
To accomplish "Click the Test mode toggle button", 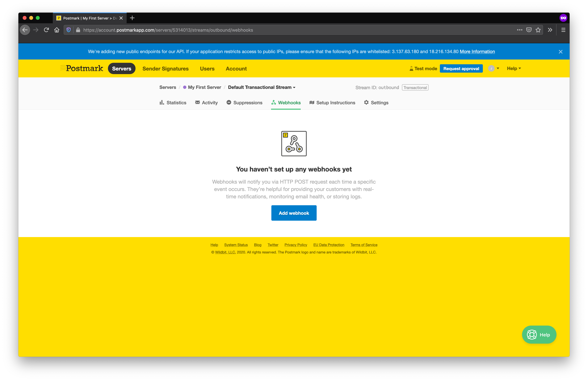I will [x=421, y=69].
